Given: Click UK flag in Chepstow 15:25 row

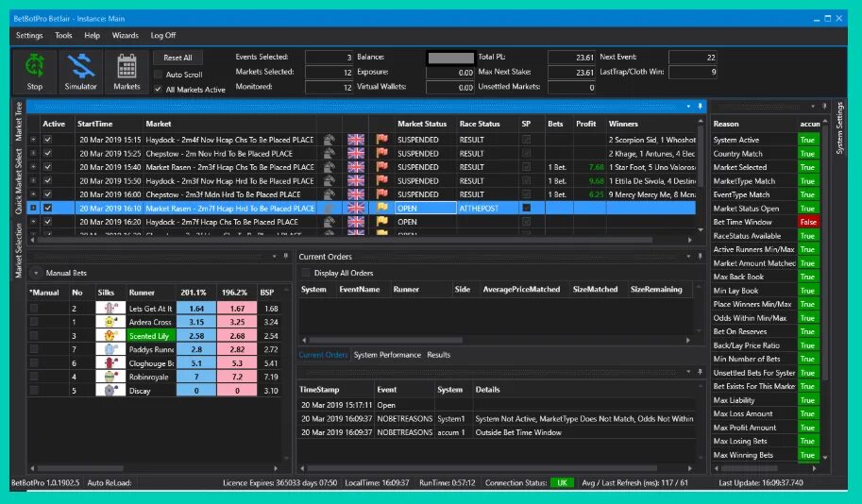Looking at the screenshot, I should (x=356, y=153).
